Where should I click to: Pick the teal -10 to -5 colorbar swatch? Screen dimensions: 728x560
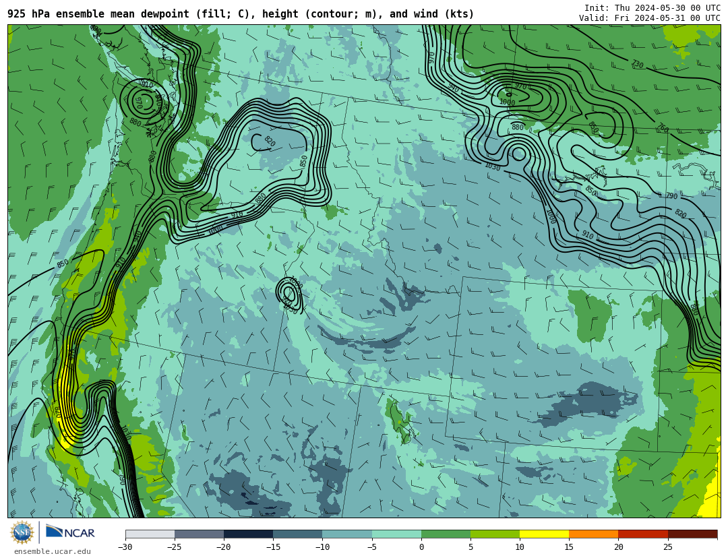(x=347, y=534)
